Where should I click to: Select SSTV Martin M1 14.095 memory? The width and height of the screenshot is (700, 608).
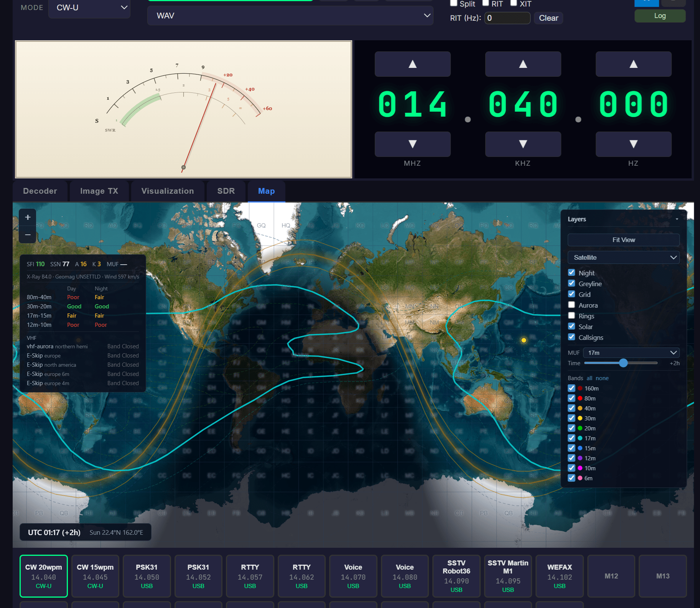(x=508, y=576)
